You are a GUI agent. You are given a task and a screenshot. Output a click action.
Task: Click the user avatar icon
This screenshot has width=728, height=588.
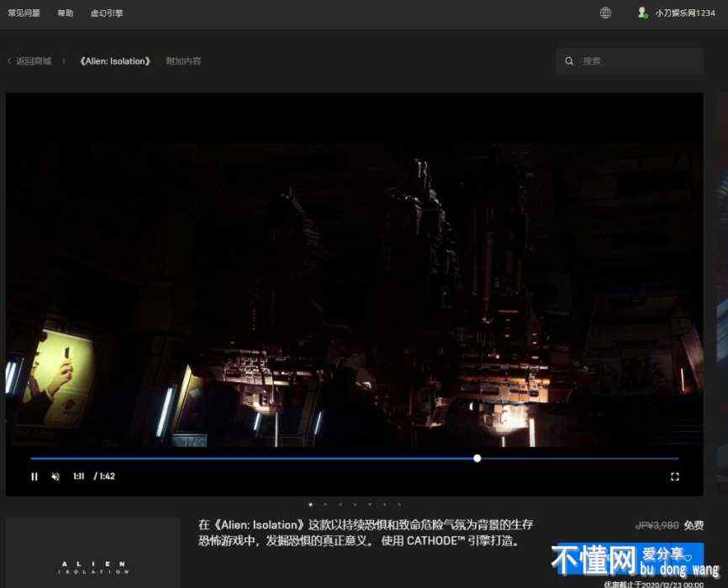[x=642, y=13]
